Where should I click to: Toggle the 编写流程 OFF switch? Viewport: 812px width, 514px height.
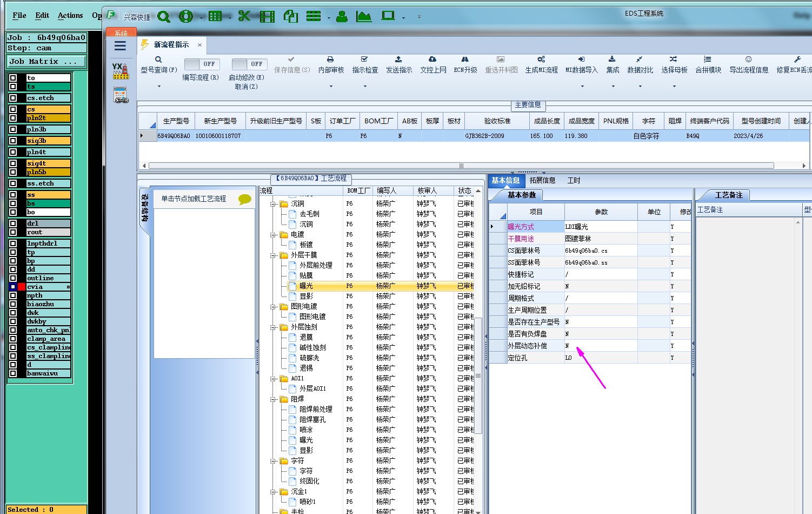coord(201,64)
